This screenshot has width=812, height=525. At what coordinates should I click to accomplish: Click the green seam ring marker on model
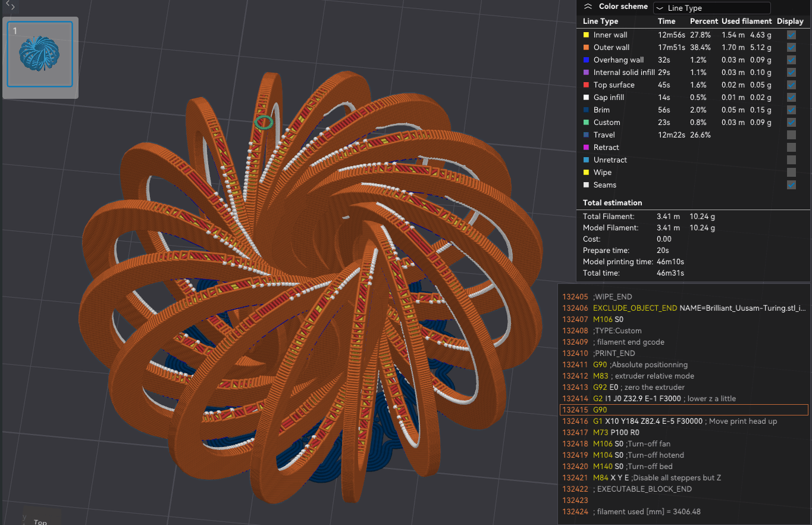coord(264,123)
